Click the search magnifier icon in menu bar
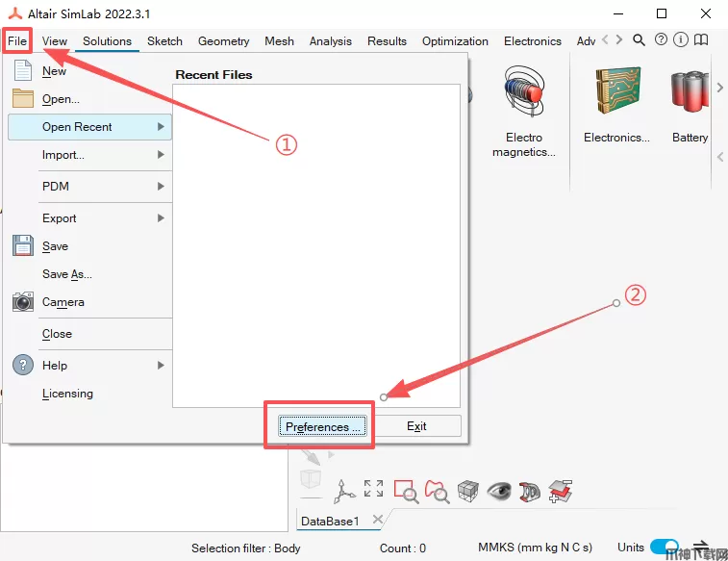The image size is (728, 561). (x=640, y=40)
